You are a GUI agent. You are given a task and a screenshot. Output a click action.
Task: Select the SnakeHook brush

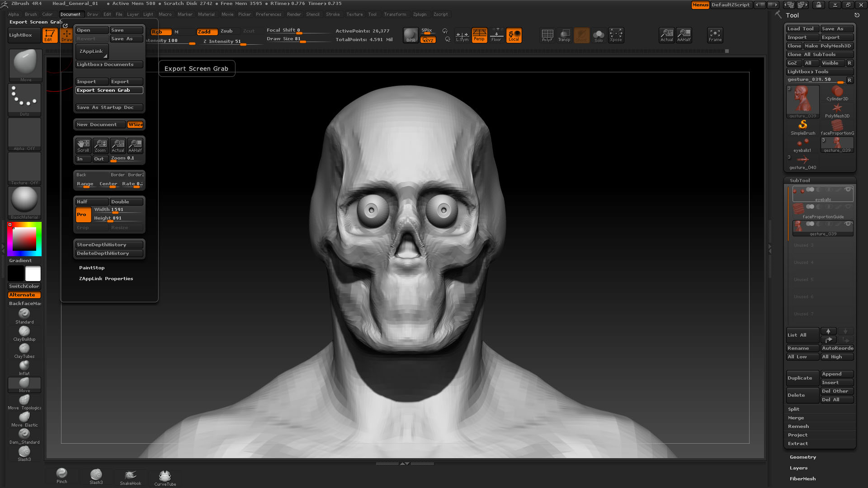(x=131, y=477)
